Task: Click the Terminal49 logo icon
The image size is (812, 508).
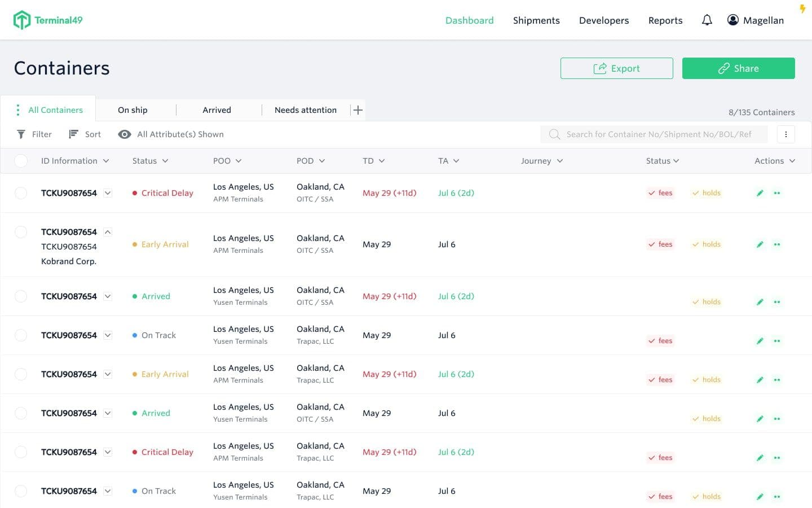Action: [x=21, y=20]
